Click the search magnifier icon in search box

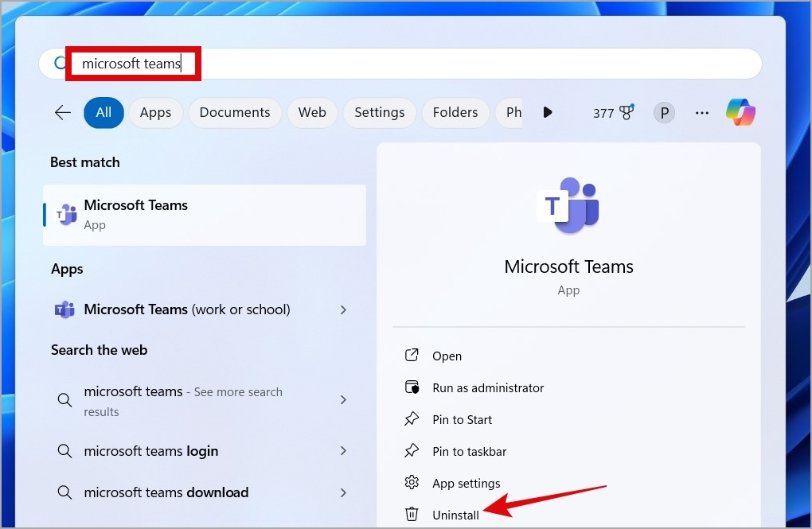60,63
